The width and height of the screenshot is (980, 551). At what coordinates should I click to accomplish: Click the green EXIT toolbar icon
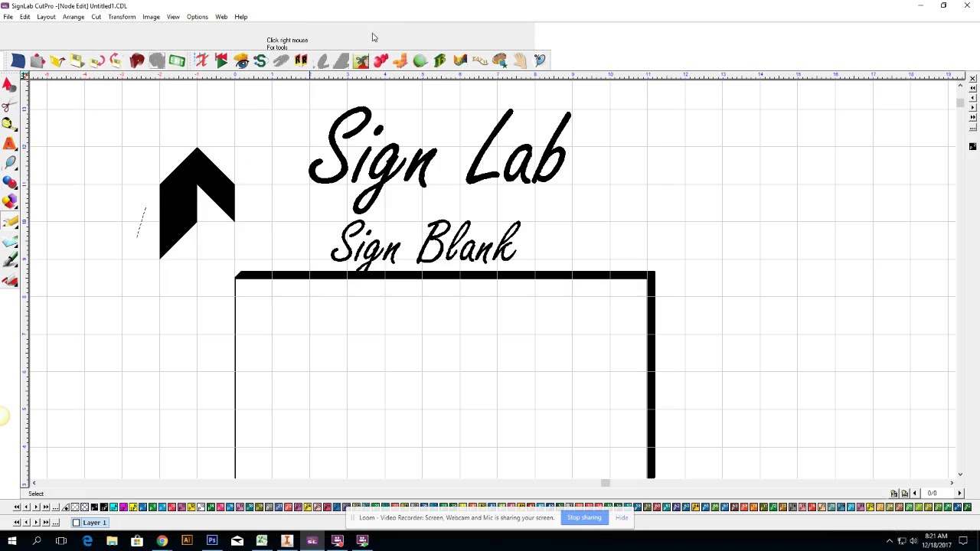click(177, 60)
